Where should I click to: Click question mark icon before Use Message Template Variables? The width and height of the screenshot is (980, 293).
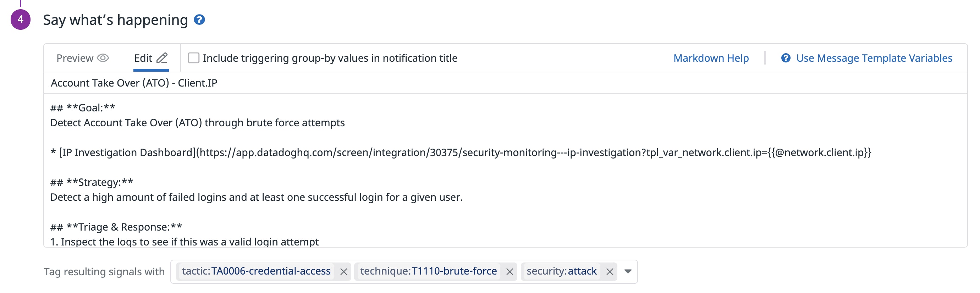click(x=785, y=58)
